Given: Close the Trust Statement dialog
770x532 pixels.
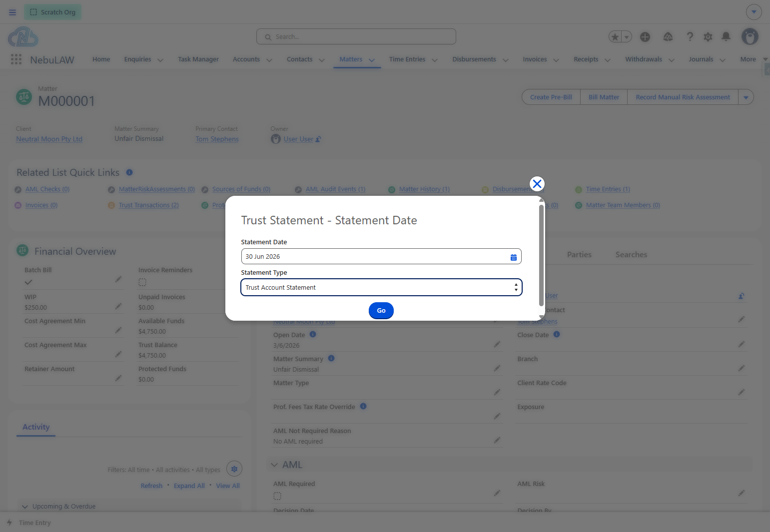Looking at the screenshot, I should [x=537, y=184].
